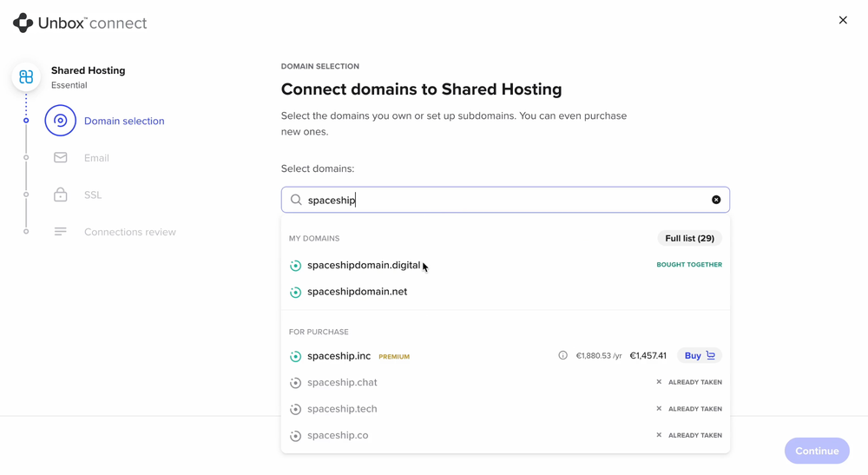
Task: Click the info icon for spaceship.inc price
Action: (562, 355)
